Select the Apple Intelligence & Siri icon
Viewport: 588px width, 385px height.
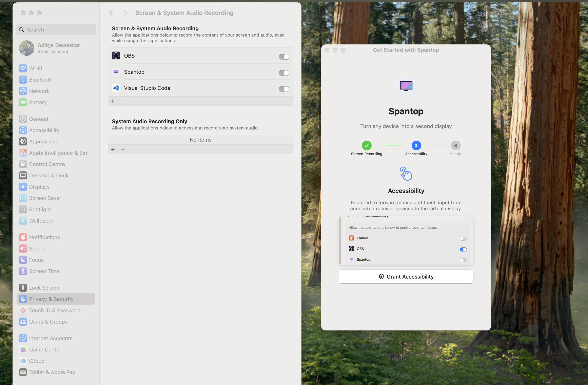tap(23, 153)
